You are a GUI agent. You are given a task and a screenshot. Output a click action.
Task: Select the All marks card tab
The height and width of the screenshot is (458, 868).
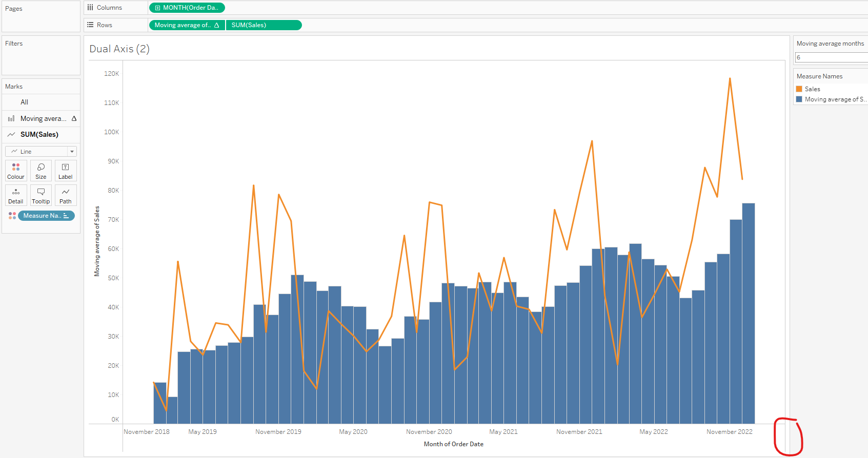tap(41, 102)
